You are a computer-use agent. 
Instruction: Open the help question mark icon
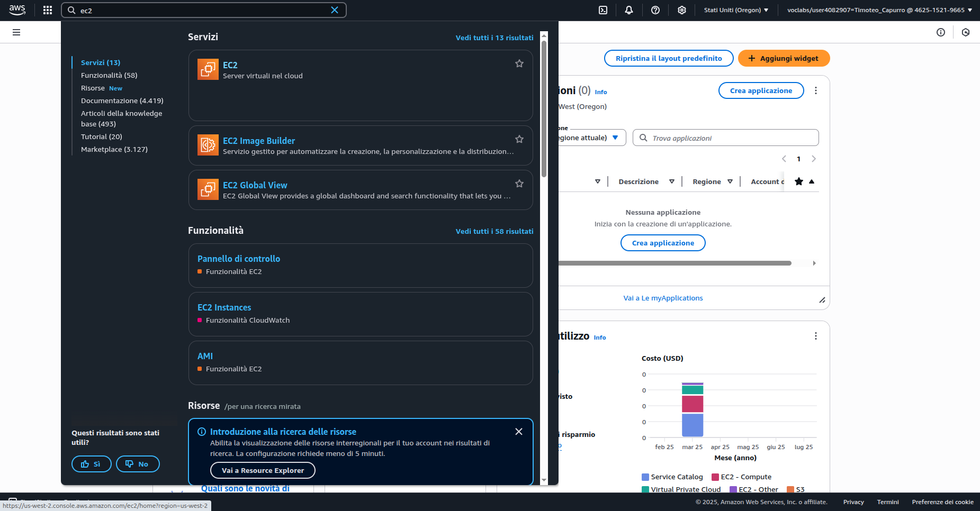[x=655, y=10]
